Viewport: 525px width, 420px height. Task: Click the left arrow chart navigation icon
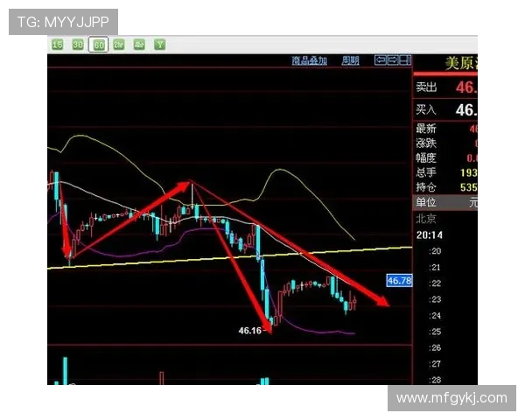coord(381,60)
